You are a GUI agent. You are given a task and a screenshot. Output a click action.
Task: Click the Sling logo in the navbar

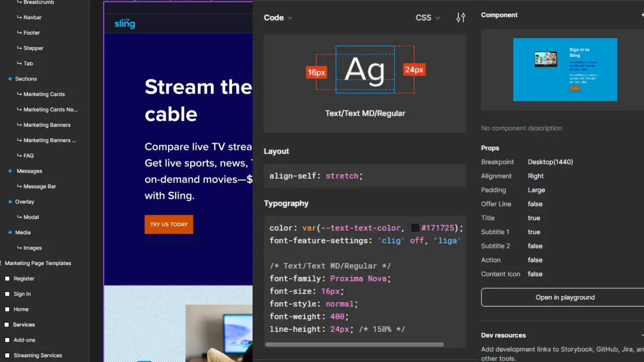(x=125, y=23)
